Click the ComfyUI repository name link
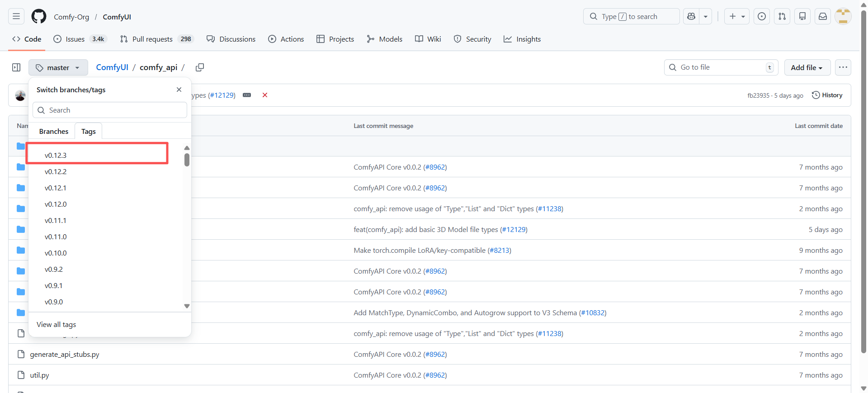 tap(117, 17)
